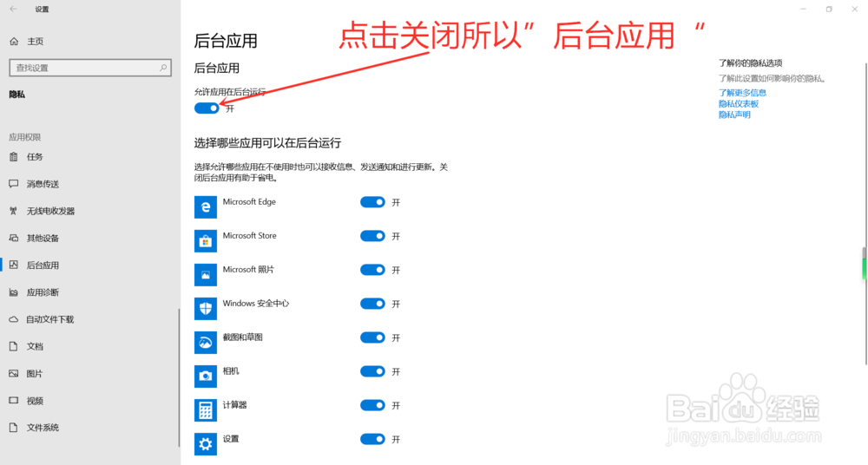Disable background running for Microsoft 照片
Image resolution: width=868 pixels, height=465 pixels.
tap(372, 270)
